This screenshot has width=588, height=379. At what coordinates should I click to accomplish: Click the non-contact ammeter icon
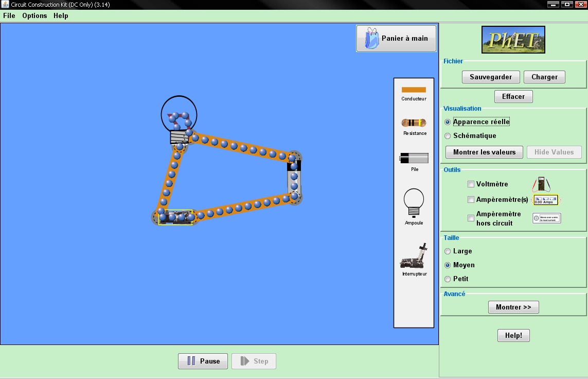coord(546,218)
